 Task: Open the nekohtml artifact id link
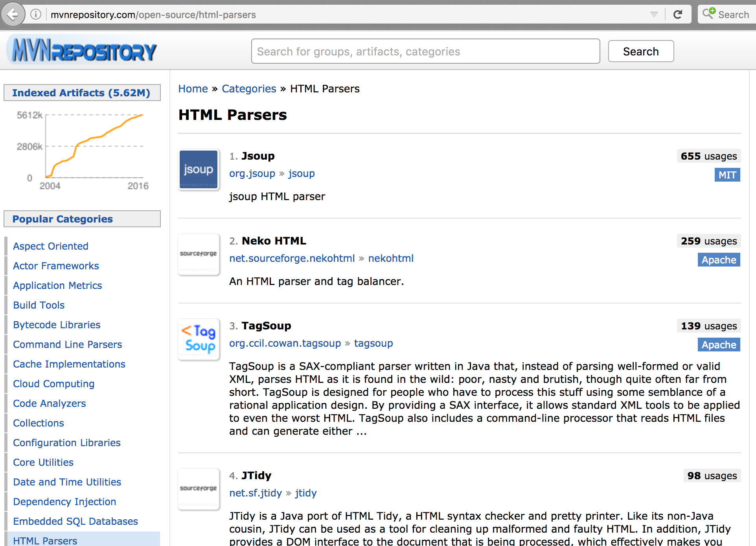(x=391, y=258)
